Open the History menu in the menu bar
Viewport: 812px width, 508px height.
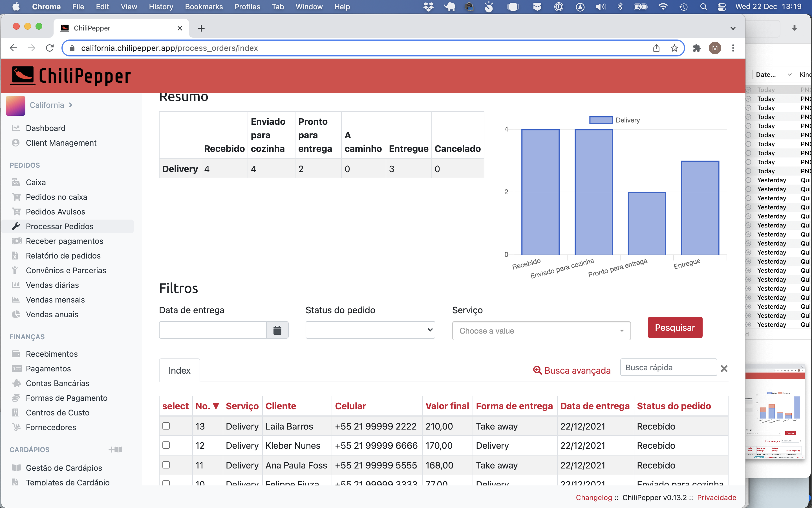[161, 7]
